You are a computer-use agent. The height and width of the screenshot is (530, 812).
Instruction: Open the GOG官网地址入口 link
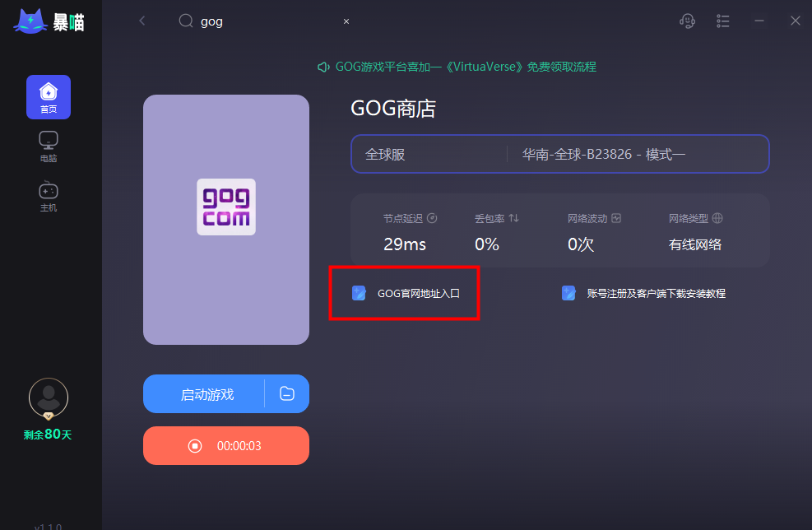pyautogui.click(x=406, y=293)
